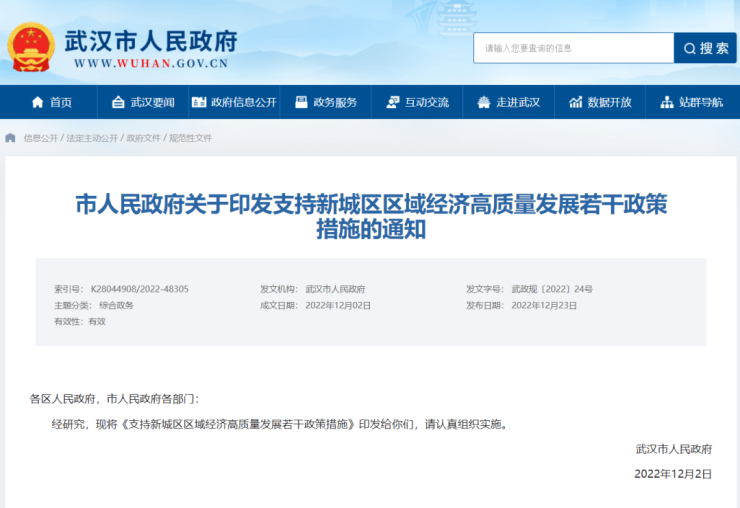The height and width of the screenshot is (508, 740).
Task: Click the 走进武汉 building icon
Action: point(484,102)
